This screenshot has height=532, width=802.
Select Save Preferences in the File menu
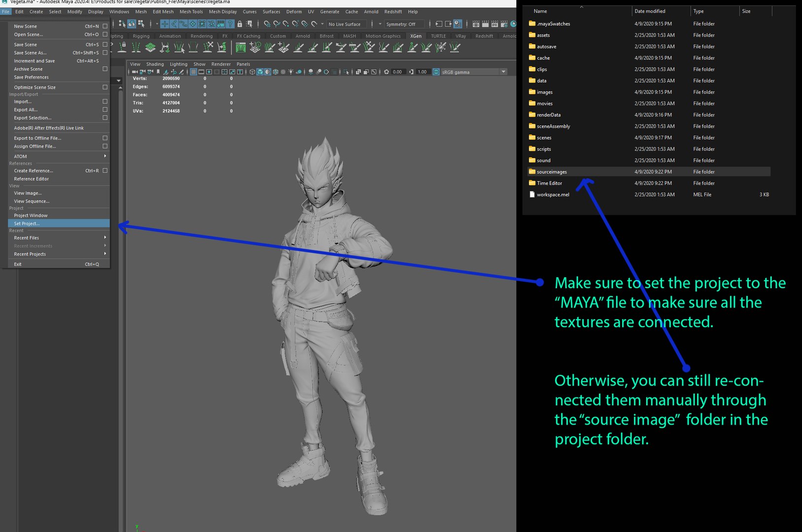pos(59,77)
